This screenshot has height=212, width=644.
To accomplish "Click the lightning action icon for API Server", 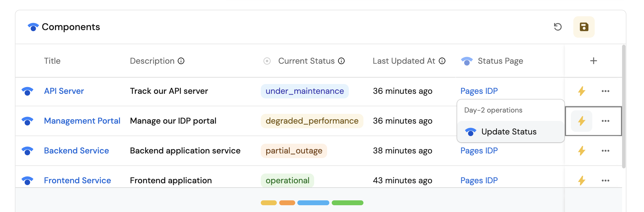I will 581,91.
